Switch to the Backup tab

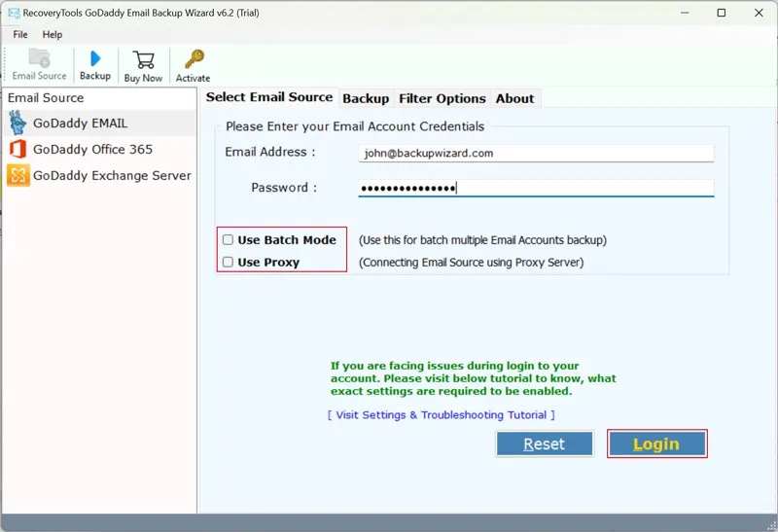366,98
